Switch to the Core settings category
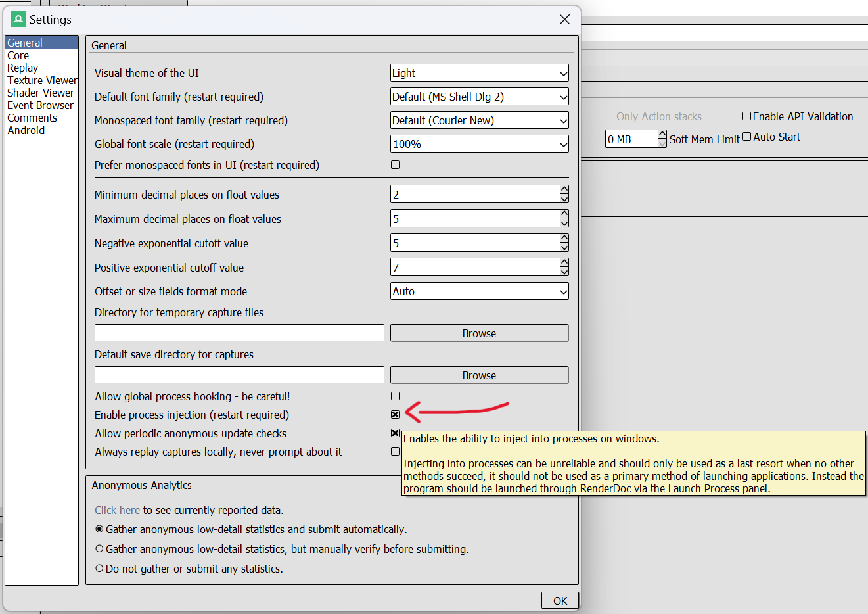Image resolution: width=868 pixels, height=614 pixels. 18,55
